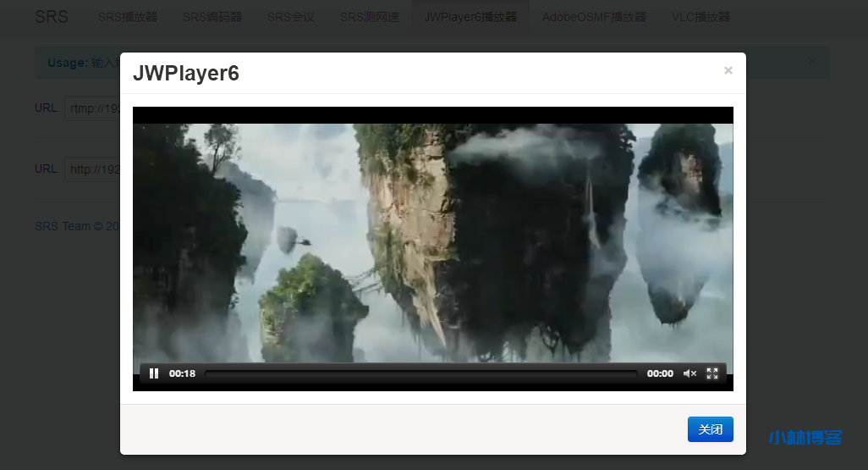Click the JWPlayer6播放器 tab
The height and width of the screenshot is (470, 868).
tap(470, 17)
